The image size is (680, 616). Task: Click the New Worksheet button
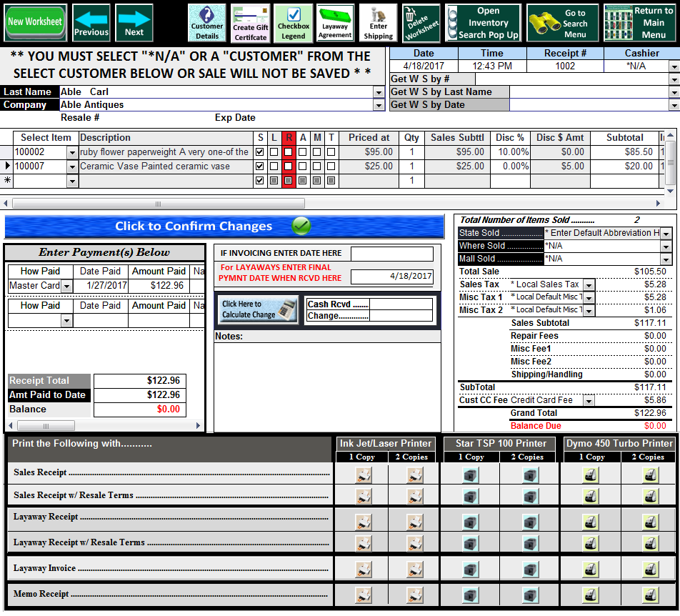click(x=35, y=22)
